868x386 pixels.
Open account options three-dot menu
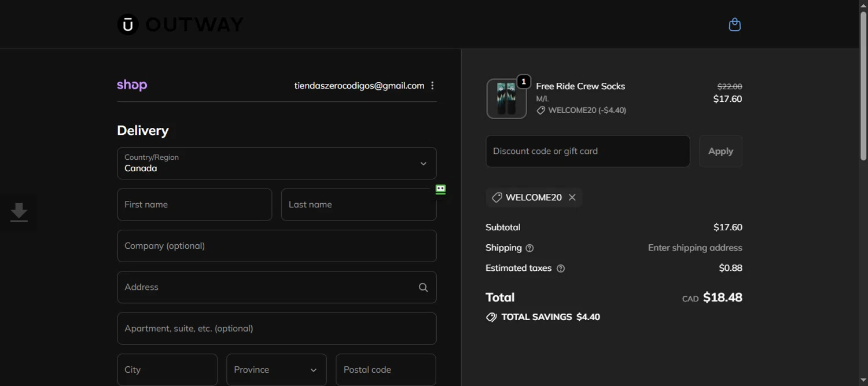point(432,86)
